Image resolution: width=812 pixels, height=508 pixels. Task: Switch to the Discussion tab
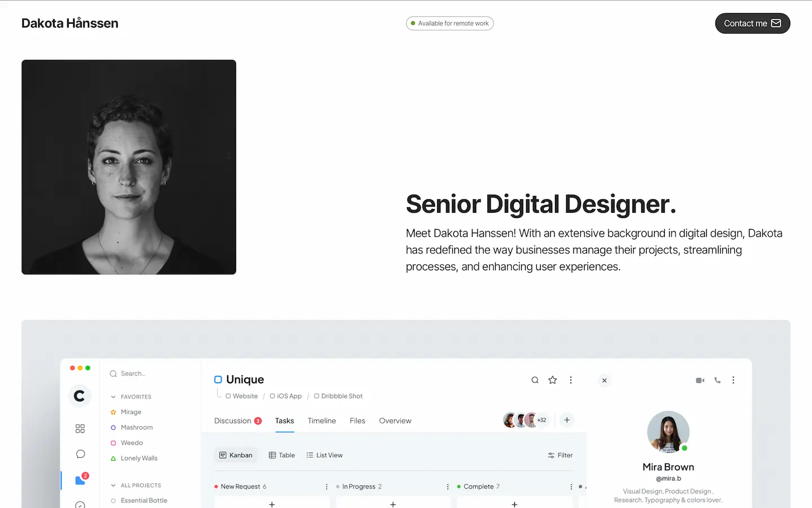[232, 421]
